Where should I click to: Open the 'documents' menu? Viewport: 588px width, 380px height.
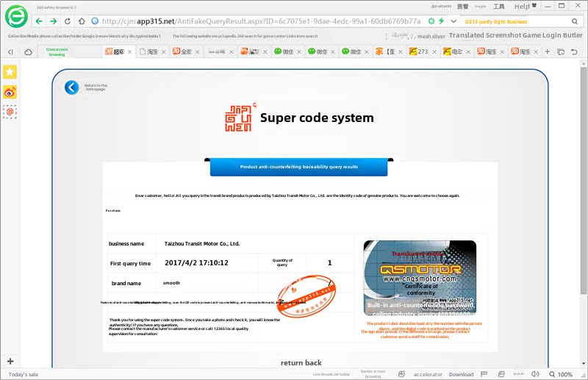[x=441, y=6]
